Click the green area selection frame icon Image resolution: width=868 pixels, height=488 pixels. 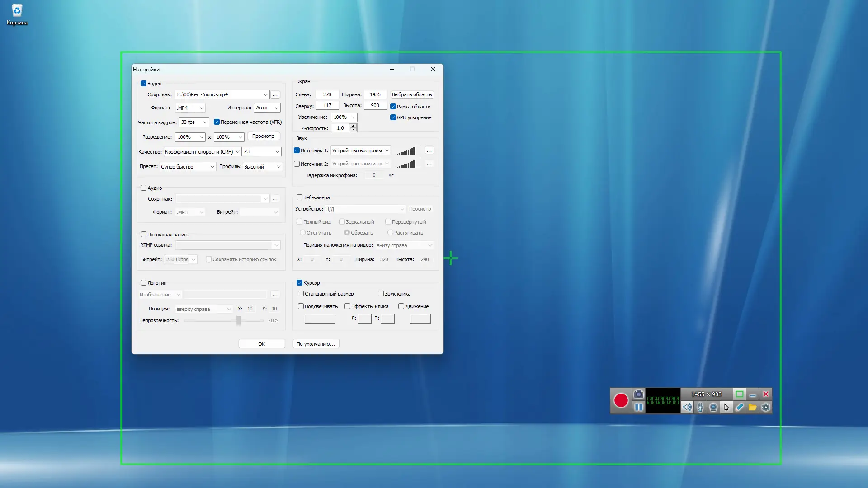[739, 394]
